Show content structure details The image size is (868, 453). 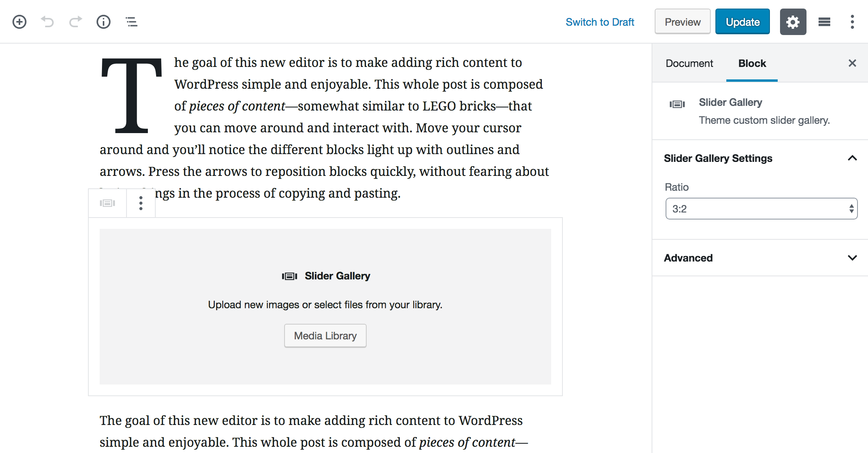103,21
